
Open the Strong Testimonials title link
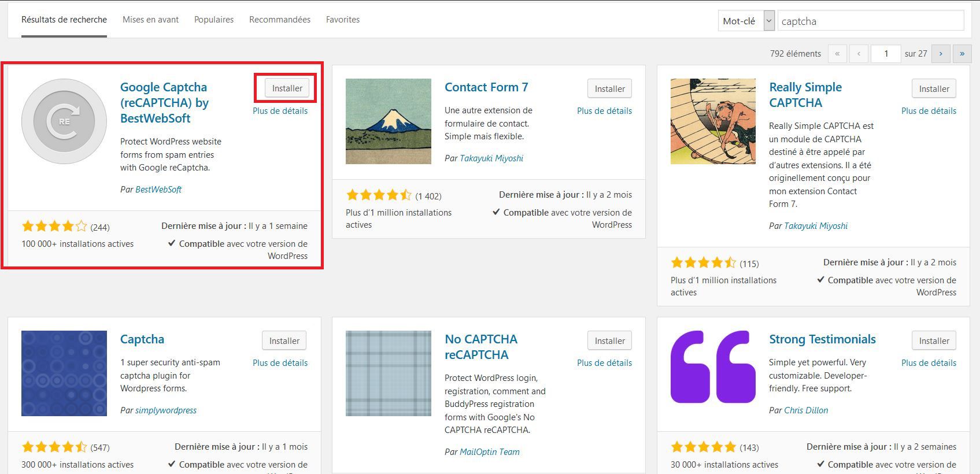click(822, 339)
